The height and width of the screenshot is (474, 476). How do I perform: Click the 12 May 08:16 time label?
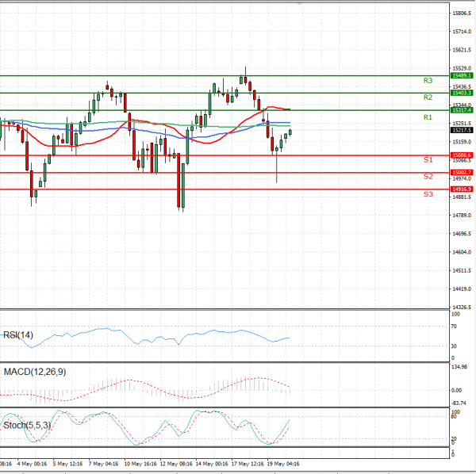(x=175, y=464)
